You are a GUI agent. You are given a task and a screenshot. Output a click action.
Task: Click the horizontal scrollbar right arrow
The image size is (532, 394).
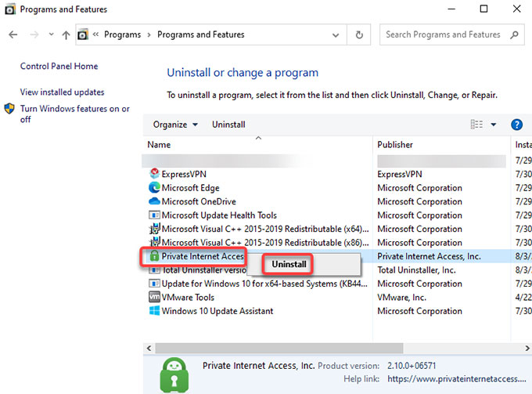(x=527, y=348)
